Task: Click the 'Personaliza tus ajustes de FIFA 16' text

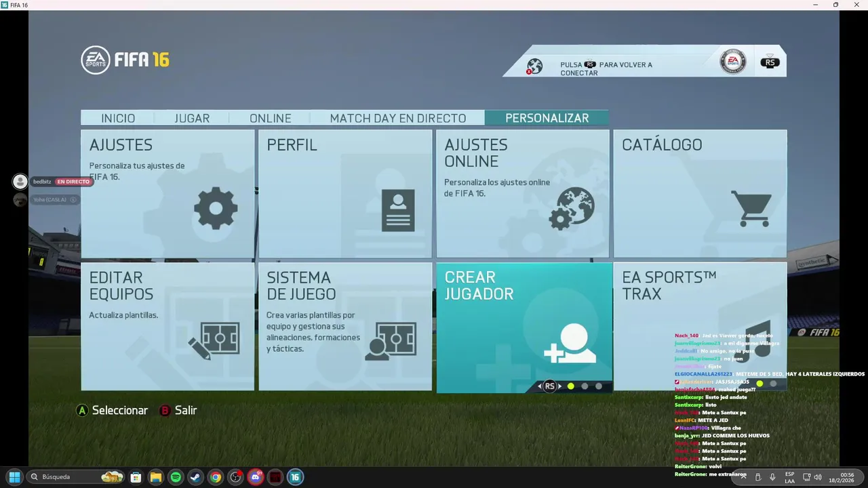Action: coord(137,171)
